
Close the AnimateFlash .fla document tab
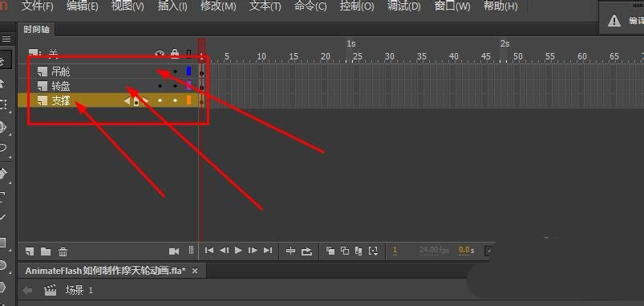195,271
